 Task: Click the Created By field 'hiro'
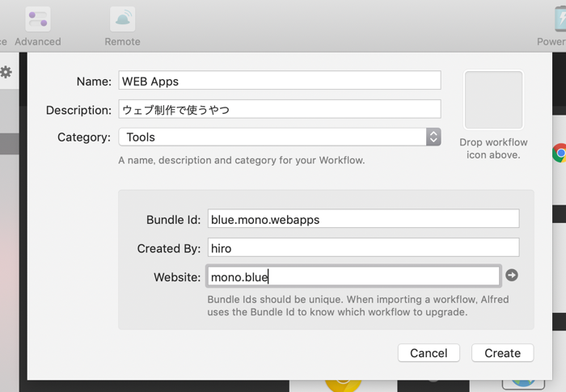click(364, 247)
